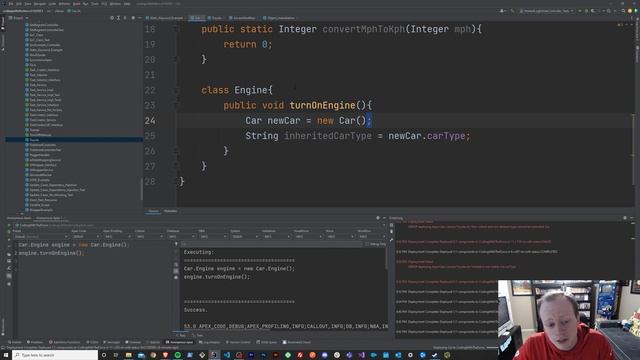The width and height of the screenshot is (640, 360).
Task: Open the Windows Start menu
Action: click(6, 355)
